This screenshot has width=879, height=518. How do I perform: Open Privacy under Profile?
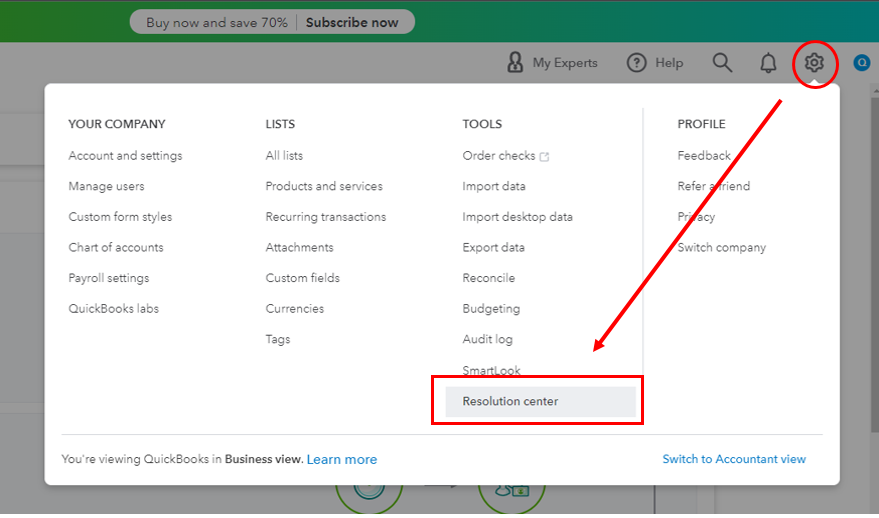(696, 217)
